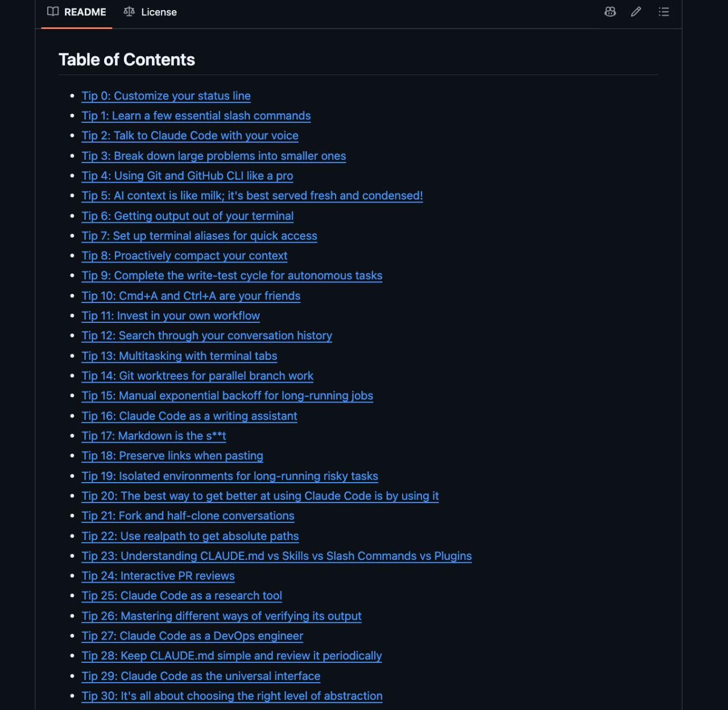Jump to Tip 21: Fork and half-clone conversations

[x=188, y=516]
